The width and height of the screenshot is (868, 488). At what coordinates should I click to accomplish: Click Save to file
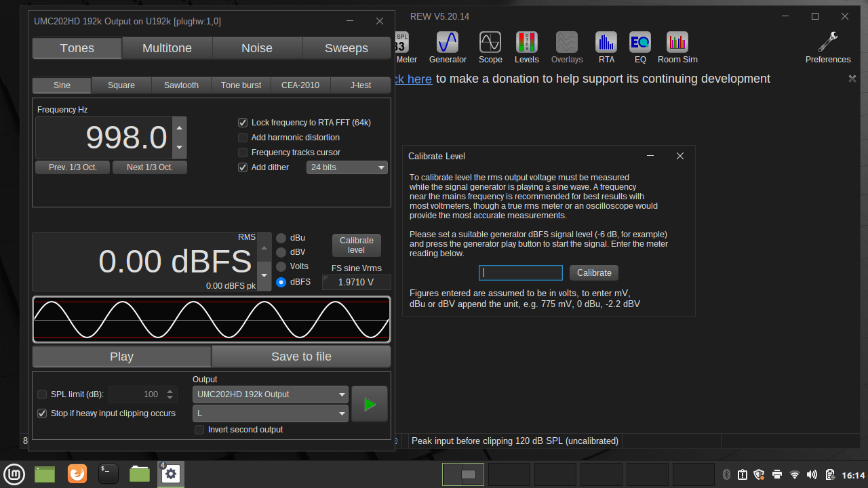point(301,357)
